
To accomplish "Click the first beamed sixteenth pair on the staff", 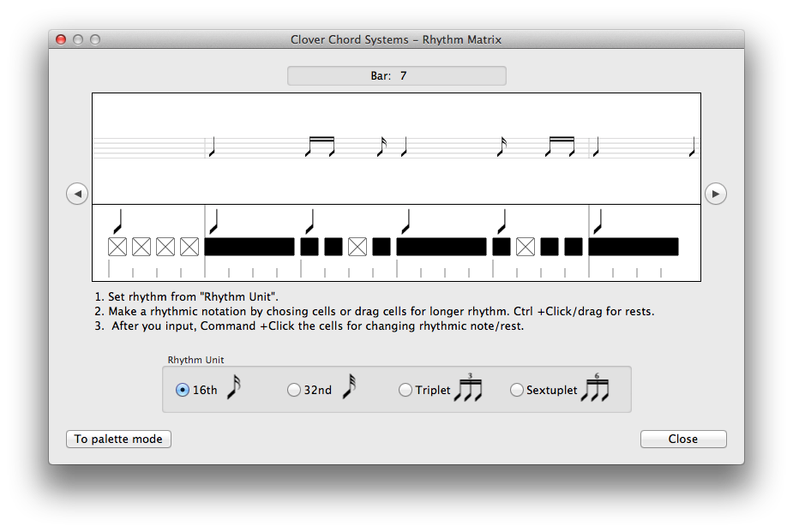I will (320, 146).
